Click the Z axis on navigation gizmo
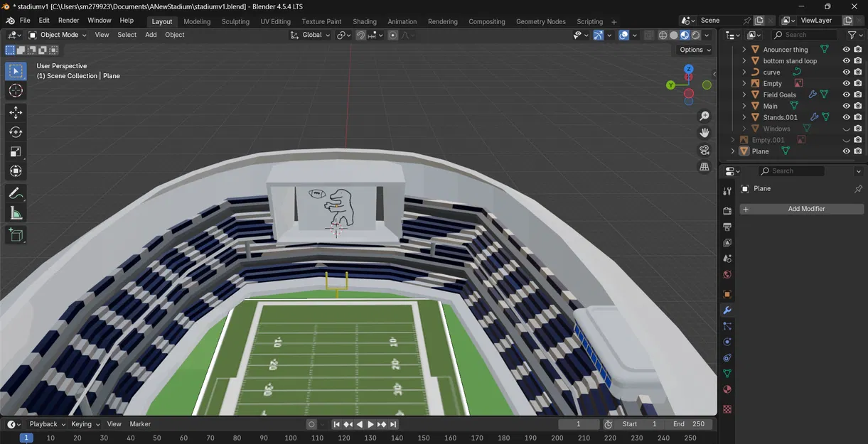Viewport: 868px width, 444px height. [689, 70]
